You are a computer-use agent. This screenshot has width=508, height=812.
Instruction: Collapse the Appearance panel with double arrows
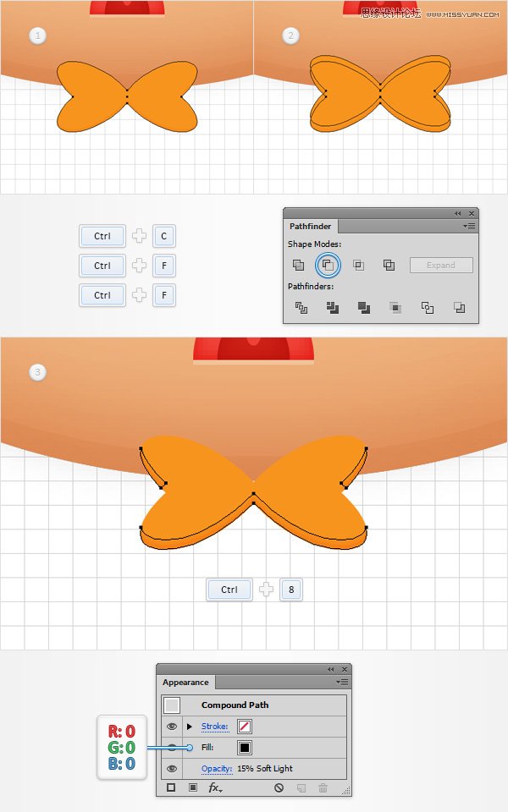point(331,670)
